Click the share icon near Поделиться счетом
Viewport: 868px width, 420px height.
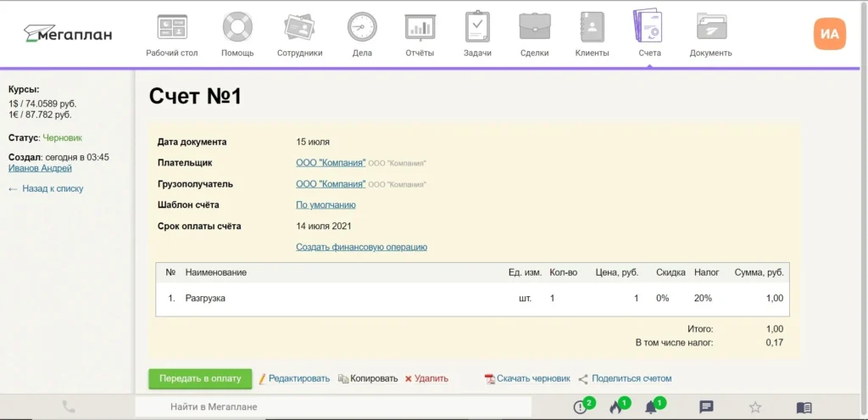(583, 379)
